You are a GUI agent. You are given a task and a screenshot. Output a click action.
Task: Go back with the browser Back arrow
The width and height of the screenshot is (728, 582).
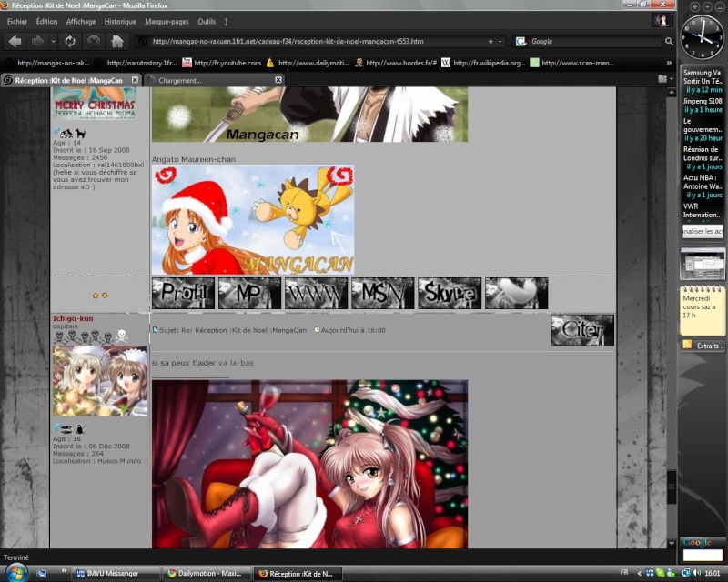[15, 41]
